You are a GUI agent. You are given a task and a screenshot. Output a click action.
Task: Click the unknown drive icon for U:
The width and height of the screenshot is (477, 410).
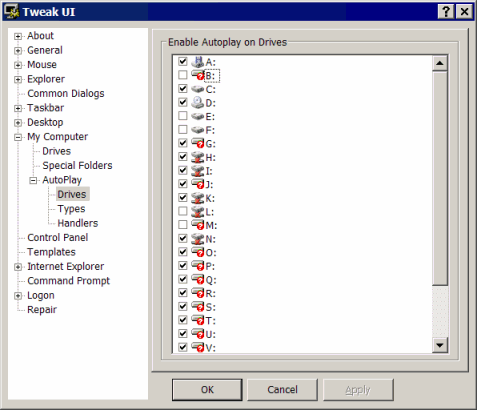pyautogui.click(x=198, y=334)
